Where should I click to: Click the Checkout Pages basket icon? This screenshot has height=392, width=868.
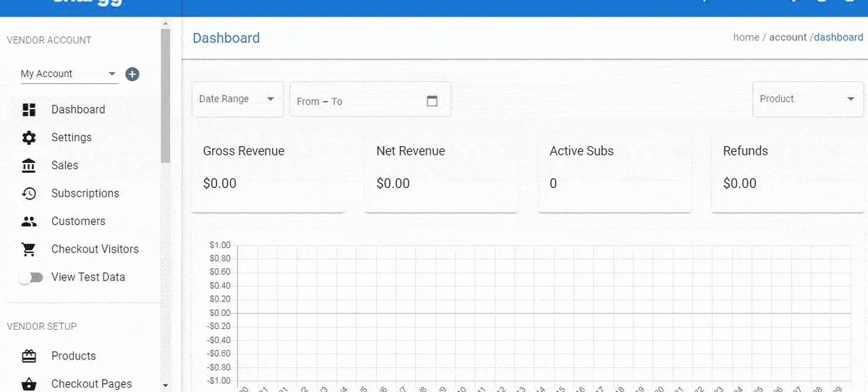point(29,384)
